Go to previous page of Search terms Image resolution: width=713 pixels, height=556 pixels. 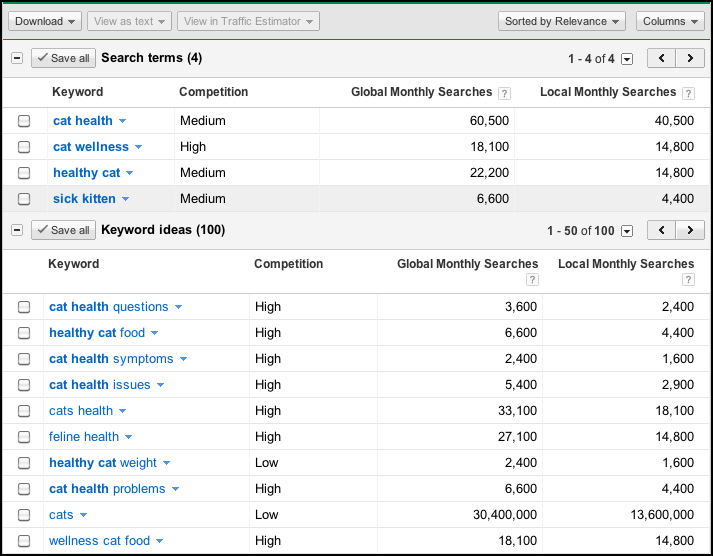[x=662, y=58]
